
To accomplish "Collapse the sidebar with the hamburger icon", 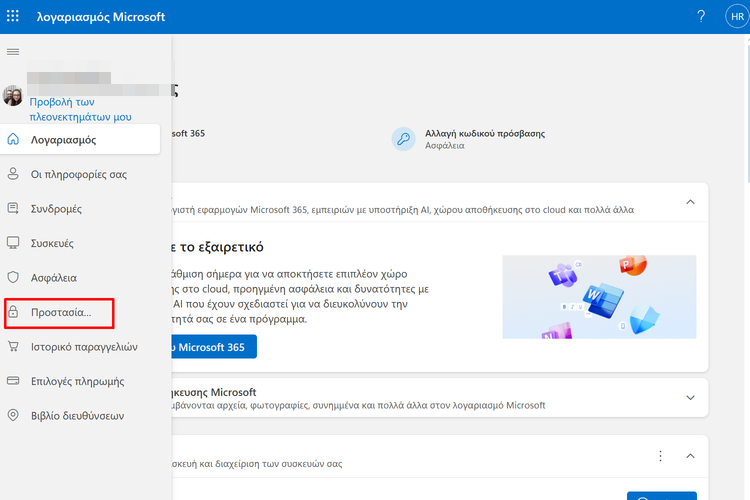I will [x=13, y=51].
